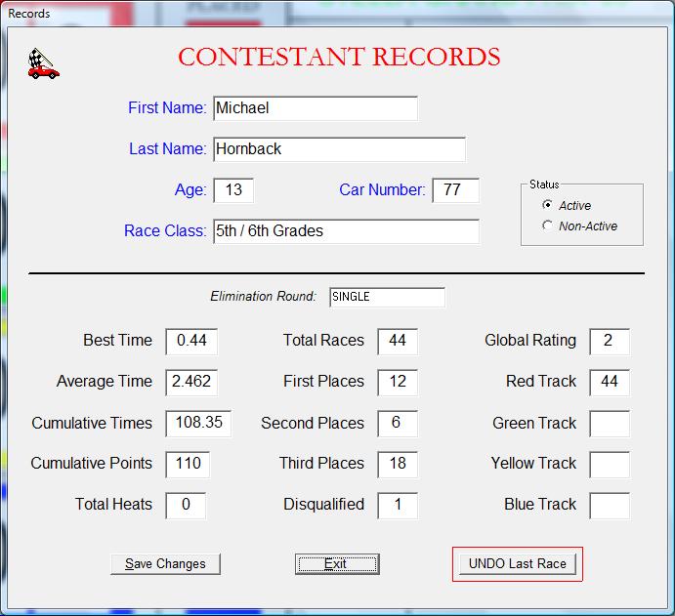Image resolution: width=675 pixels, height=616 pixels.
Task: Click the First Places field showing 12
Action: click(398, 382)
